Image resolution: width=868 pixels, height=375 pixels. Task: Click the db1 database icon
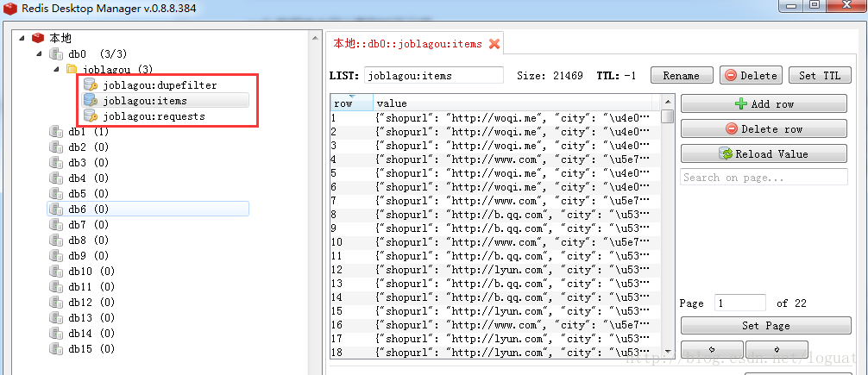55,132
